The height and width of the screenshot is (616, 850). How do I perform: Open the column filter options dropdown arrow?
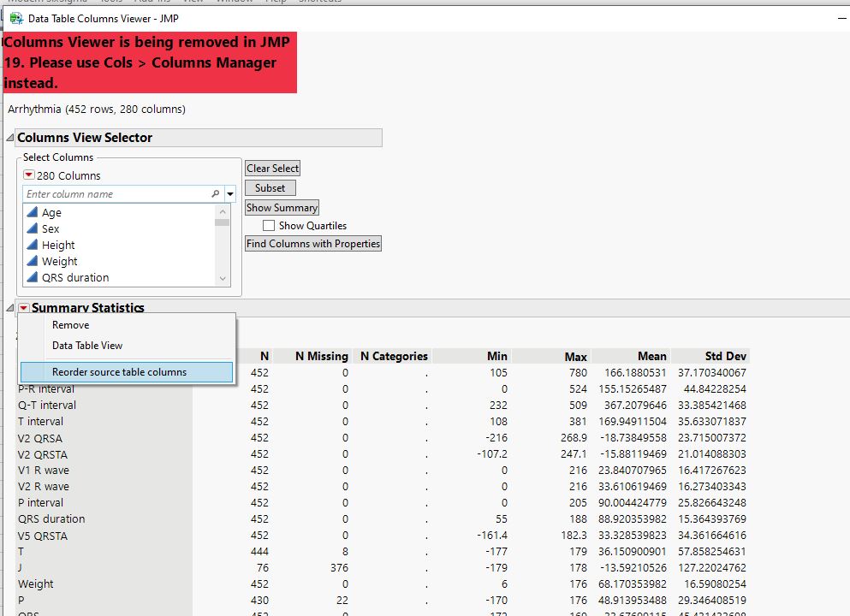coord(230,193)
